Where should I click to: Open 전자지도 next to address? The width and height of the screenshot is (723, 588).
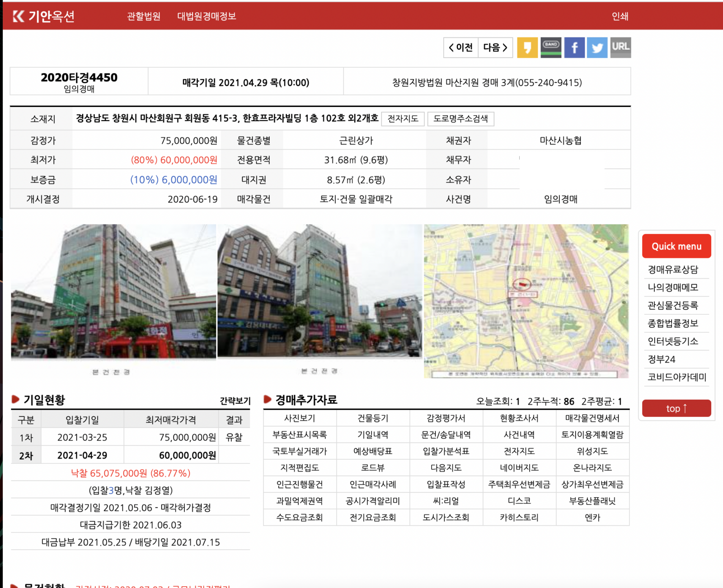(403, 119)
